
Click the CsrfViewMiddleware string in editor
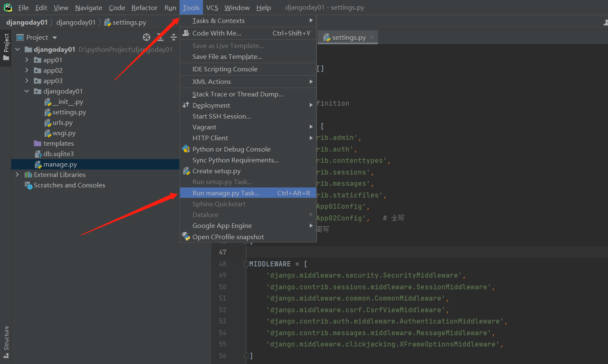pos(356,310)
